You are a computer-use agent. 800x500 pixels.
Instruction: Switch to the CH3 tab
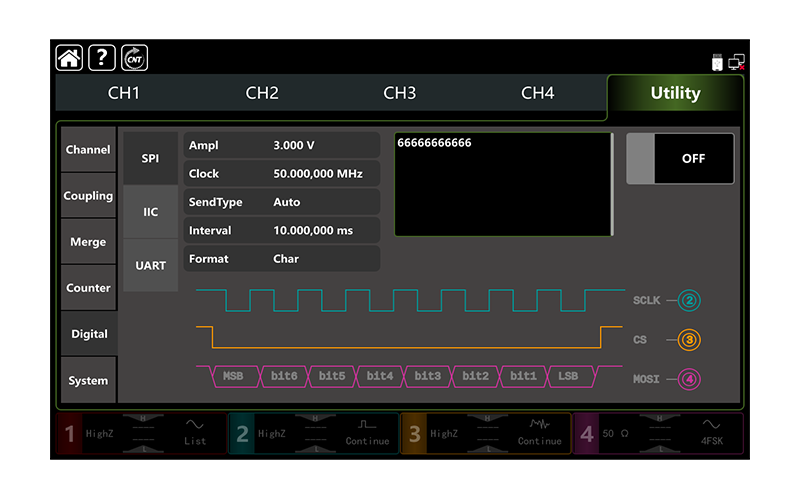coord(400,93)
